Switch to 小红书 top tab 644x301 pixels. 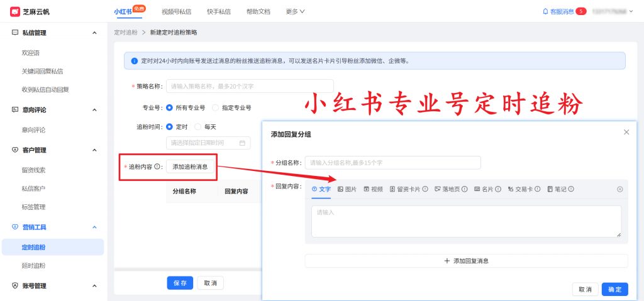123,11
